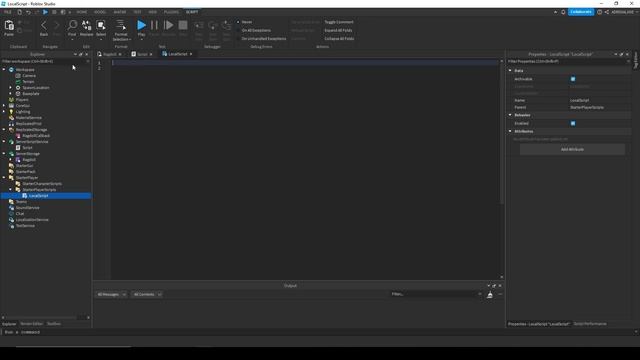Click the RagdollCallback icon in Explorer
This screenshot has width=640, height=360.
[18, 136]
